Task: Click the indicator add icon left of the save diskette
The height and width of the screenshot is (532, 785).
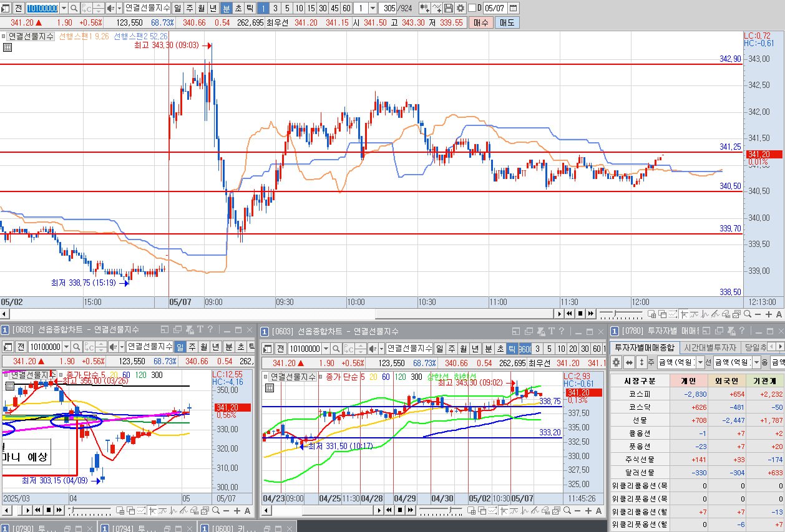Action: click(x=424, y=8)
